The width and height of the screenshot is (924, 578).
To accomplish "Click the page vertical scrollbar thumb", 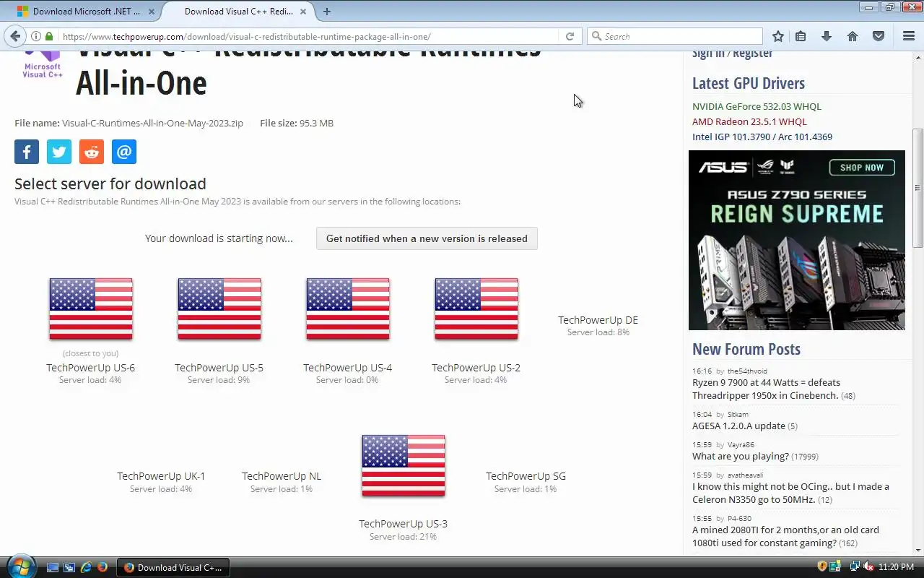I will [x=918, y=189].
